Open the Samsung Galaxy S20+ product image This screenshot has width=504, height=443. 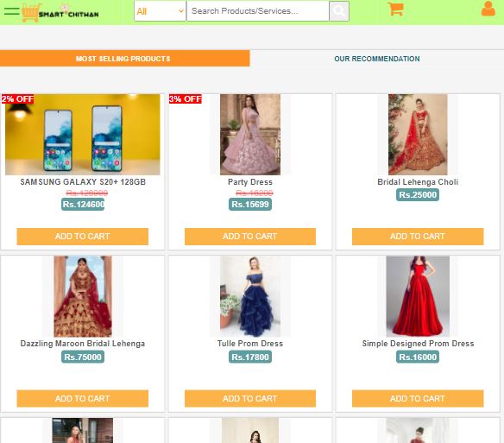83,135
